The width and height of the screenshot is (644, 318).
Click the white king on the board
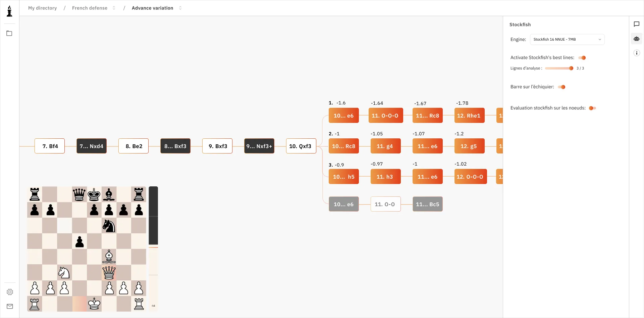click(x=94, y=304)
